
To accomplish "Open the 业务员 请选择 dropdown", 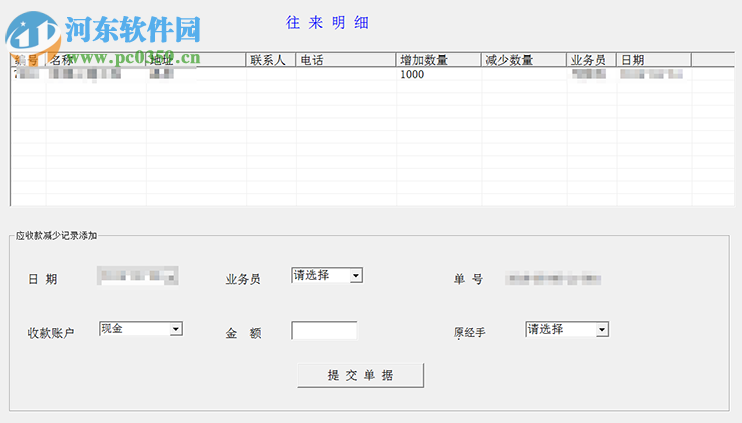I will 327,275.
